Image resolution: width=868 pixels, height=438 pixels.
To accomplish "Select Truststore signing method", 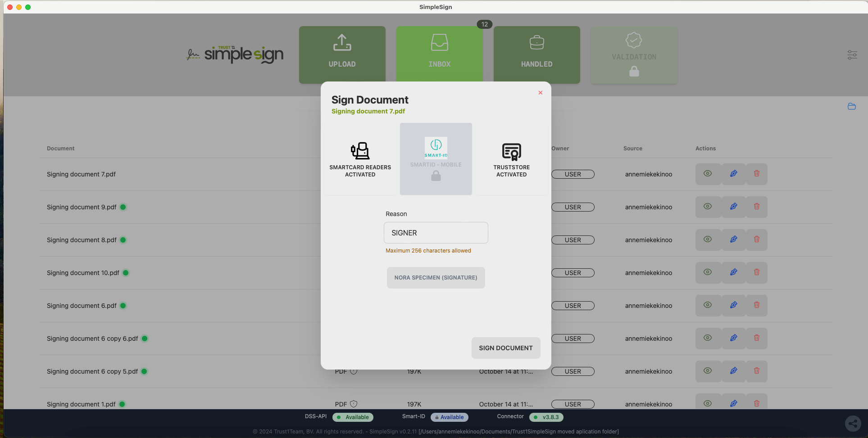I will 511,159.
